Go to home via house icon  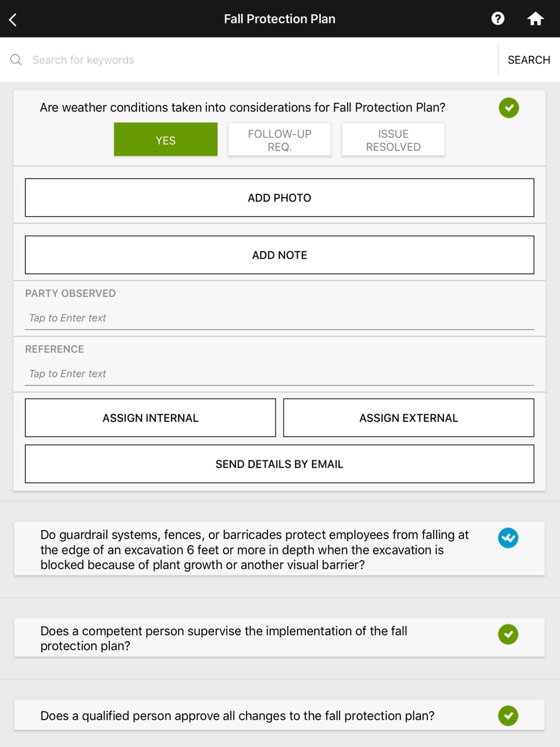tap(535, 18)
